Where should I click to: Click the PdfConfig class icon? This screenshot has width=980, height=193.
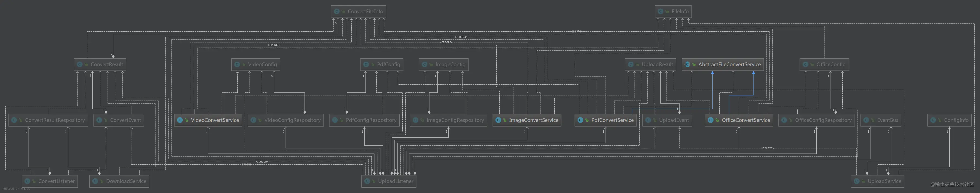tap(366, 64)
